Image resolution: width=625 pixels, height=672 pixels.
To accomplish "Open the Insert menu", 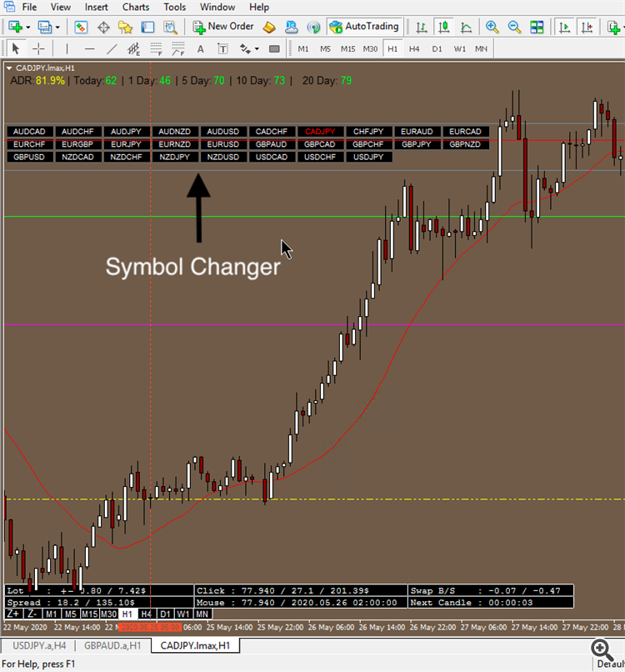I will [x=97, y=8].
